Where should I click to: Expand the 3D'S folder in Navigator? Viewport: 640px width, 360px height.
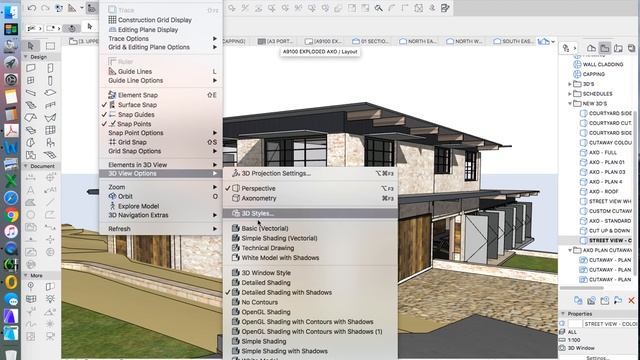[x=570, y=84]
